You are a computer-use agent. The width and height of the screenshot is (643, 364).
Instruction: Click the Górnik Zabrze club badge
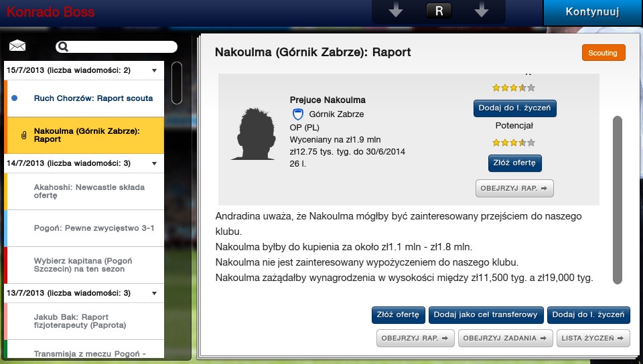tap(298, 114)
